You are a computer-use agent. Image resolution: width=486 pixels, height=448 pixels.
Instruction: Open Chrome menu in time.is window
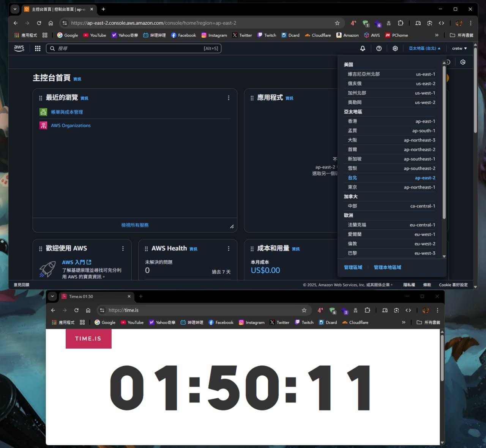tap(437, 310)
